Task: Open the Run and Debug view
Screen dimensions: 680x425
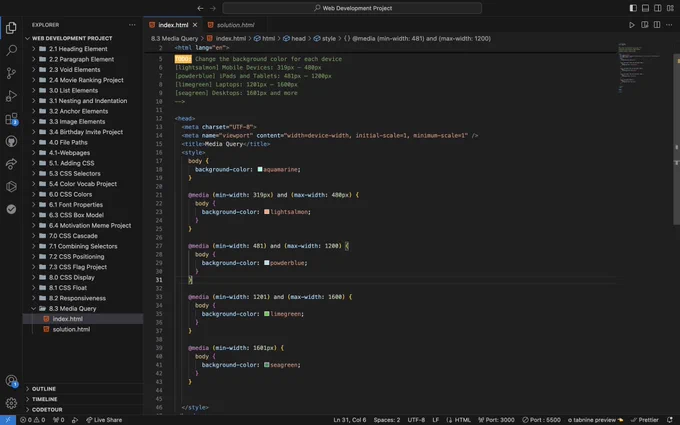Action: tap(11, 96)
